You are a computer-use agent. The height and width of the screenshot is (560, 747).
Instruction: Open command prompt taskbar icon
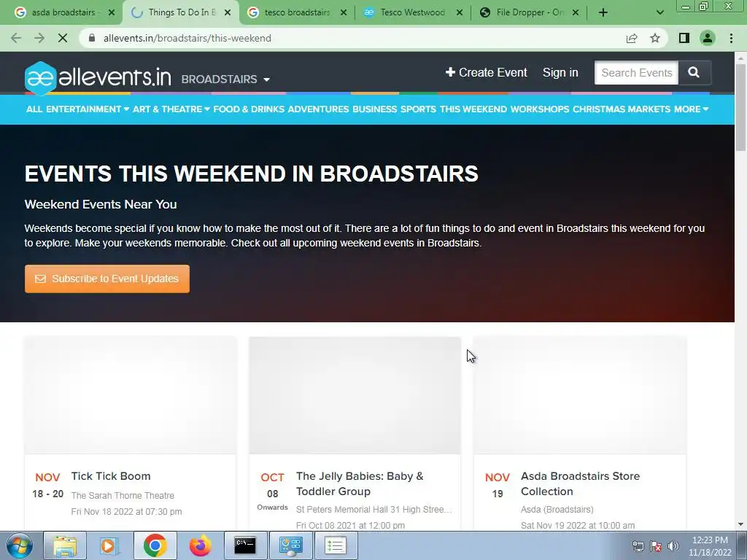pos(245,545)
